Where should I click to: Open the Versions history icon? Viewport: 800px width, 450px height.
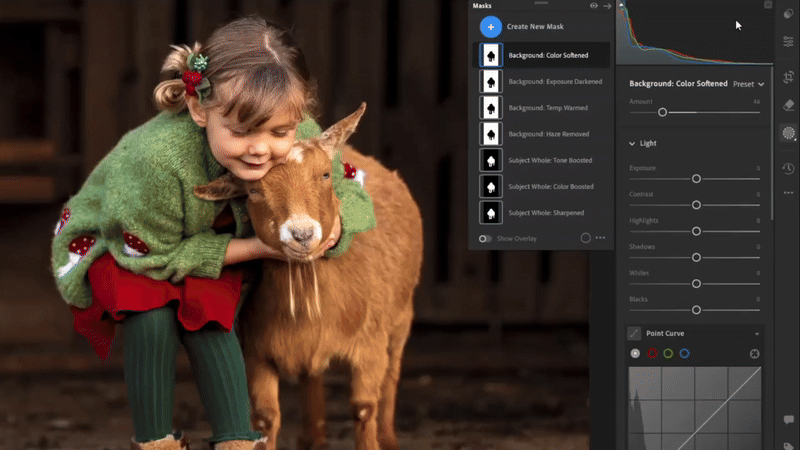(x=788, y=168)
